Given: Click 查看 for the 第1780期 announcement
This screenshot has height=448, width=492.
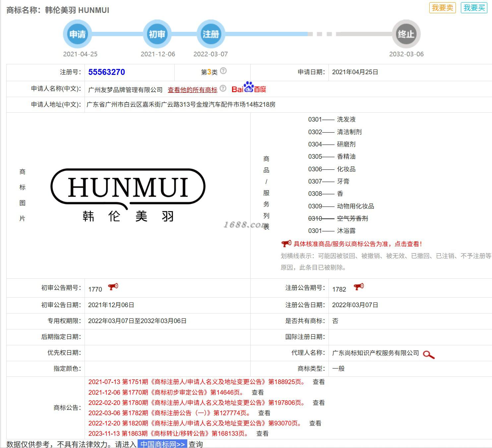Looking at the screenshot, I should 319,403.
